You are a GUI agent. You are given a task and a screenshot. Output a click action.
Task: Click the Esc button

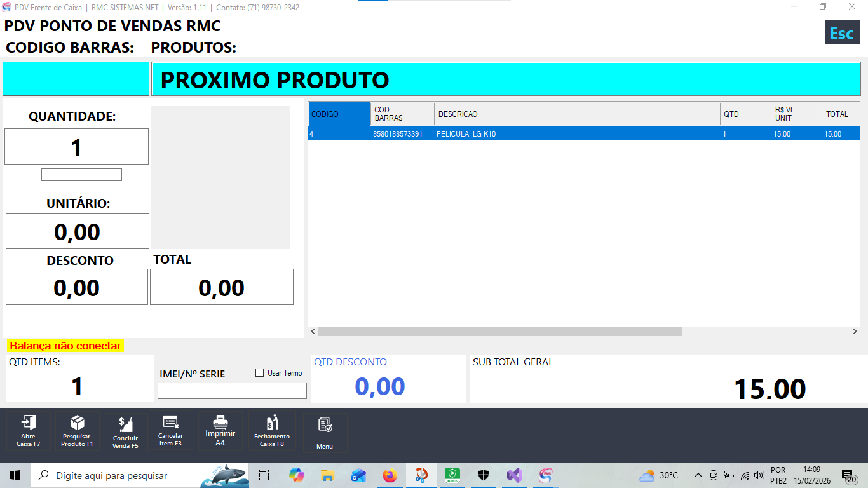(841, 33)
